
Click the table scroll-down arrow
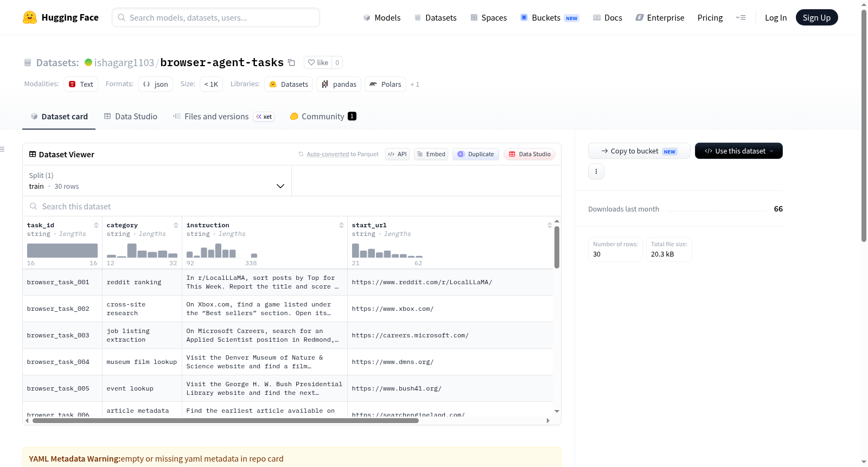point(557,412)
